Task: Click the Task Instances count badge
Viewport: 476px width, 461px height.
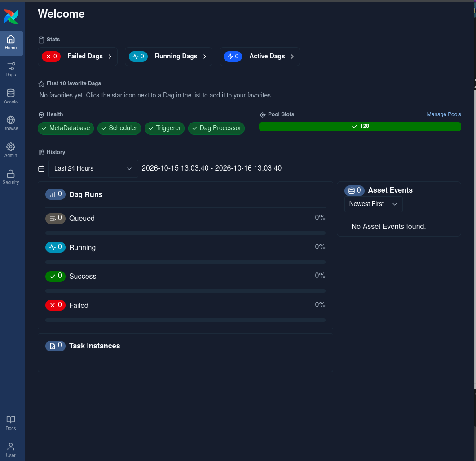Action: (x=56, y=346)
